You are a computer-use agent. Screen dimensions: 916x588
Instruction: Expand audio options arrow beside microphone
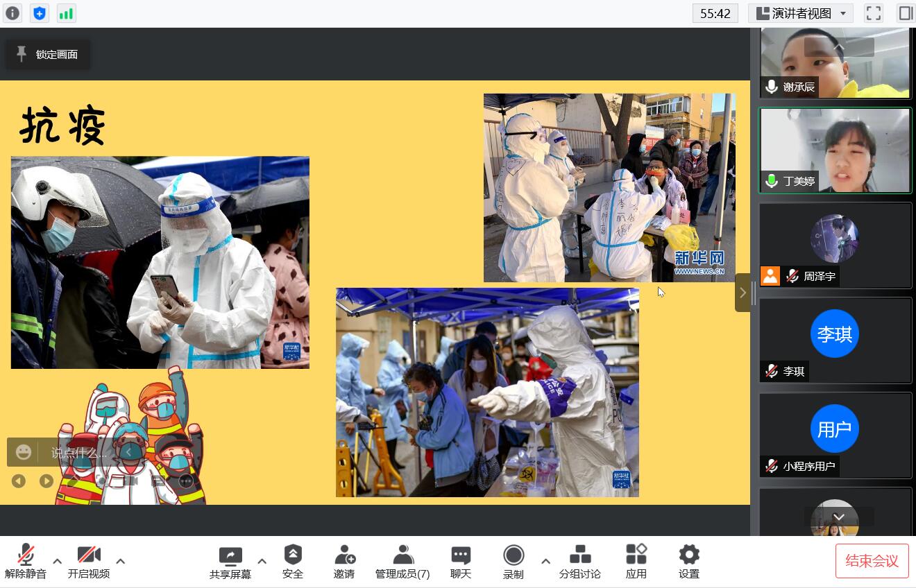coord(58,561)
